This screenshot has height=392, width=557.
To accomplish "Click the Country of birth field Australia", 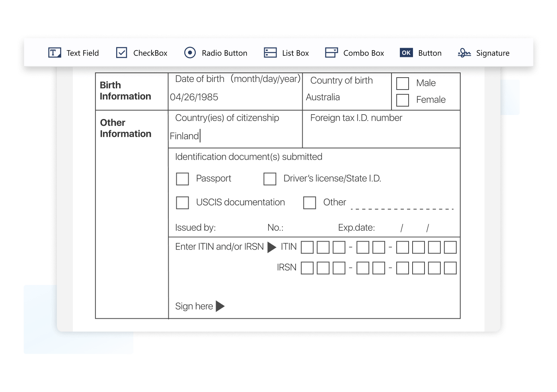I will pos(323,97).
